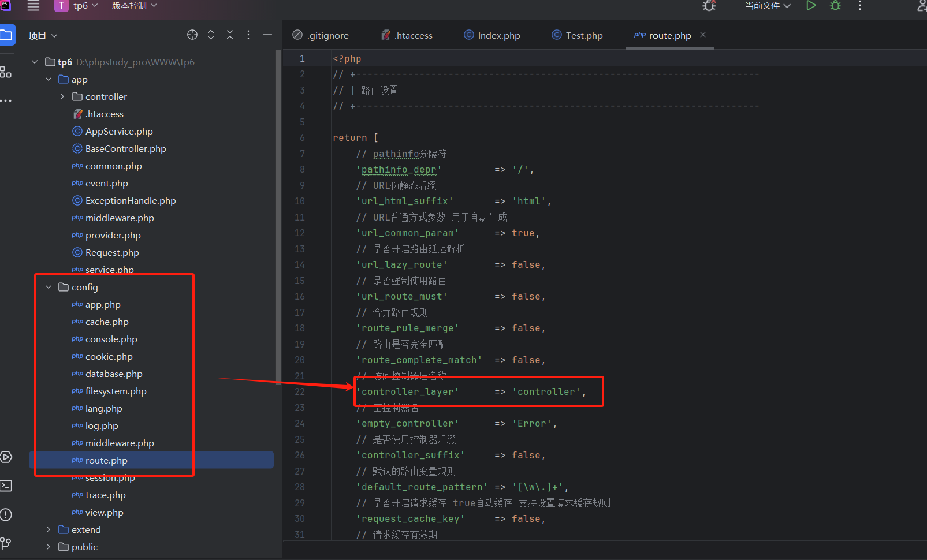Collapse the config folder in the tree
Screen dimensions: 927x560
point(49,286)
